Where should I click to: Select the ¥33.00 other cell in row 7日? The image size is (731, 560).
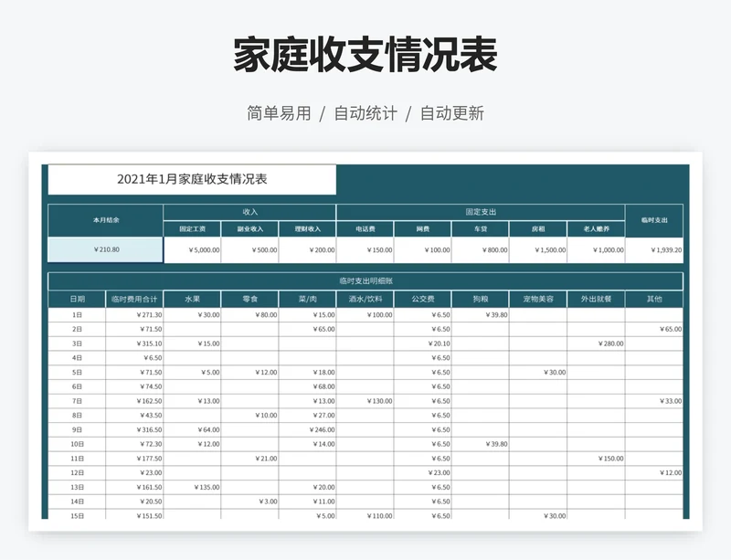[654, 401]
